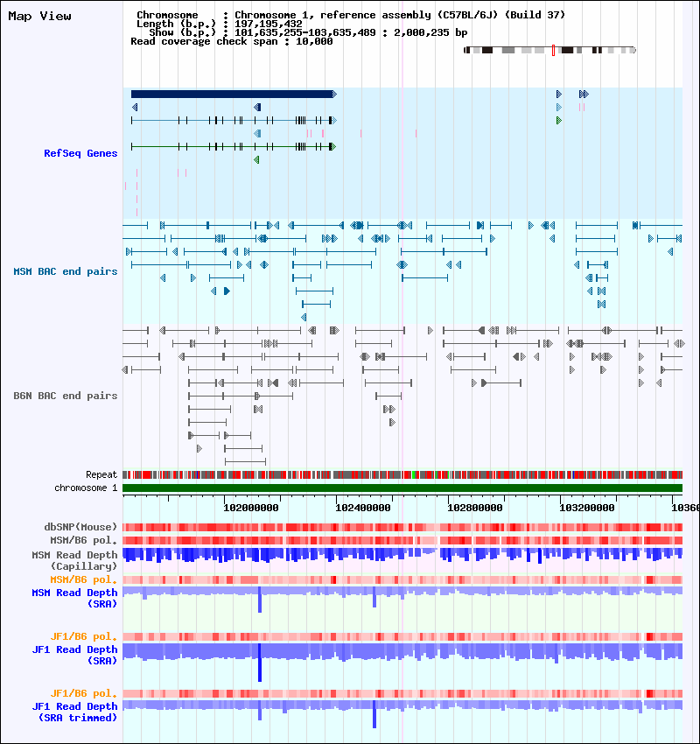This screenshot has width=700, height=744.
Task: Select the MSM Read Depth (Capillary) label
Action: point(74,560)
